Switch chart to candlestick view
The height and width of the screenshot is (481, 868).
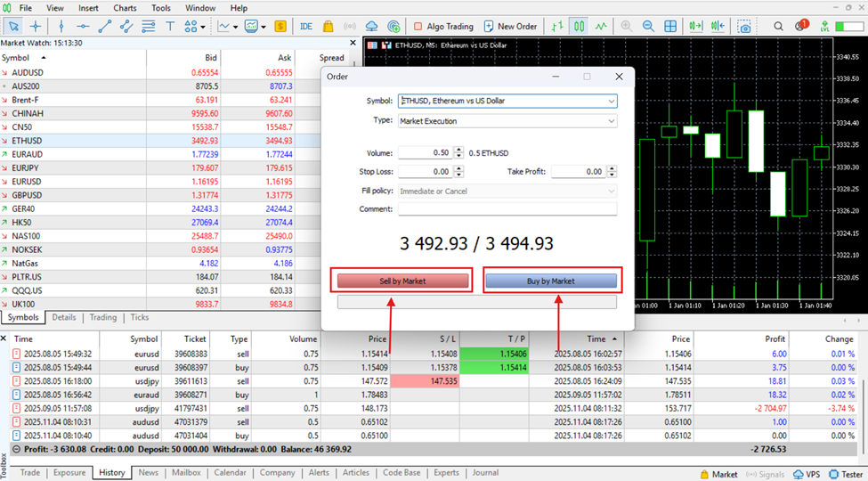(580, 26)
